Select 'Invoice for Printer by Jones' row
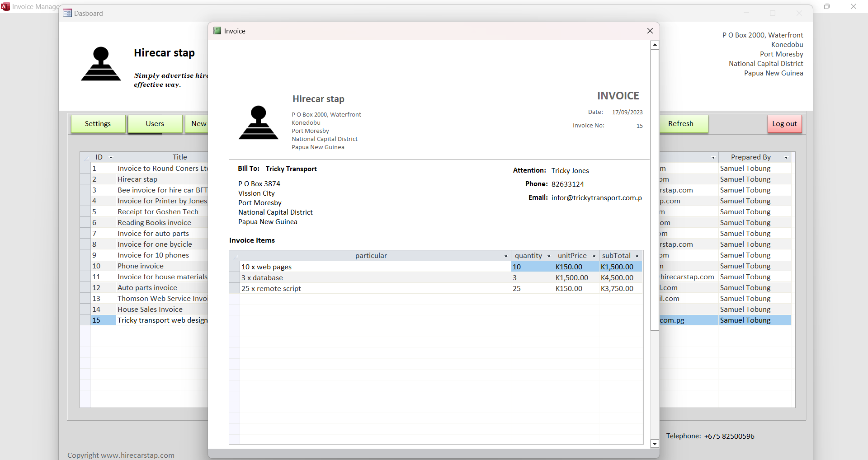The height and width of the screenshot is (460, 868). point(162,201)
